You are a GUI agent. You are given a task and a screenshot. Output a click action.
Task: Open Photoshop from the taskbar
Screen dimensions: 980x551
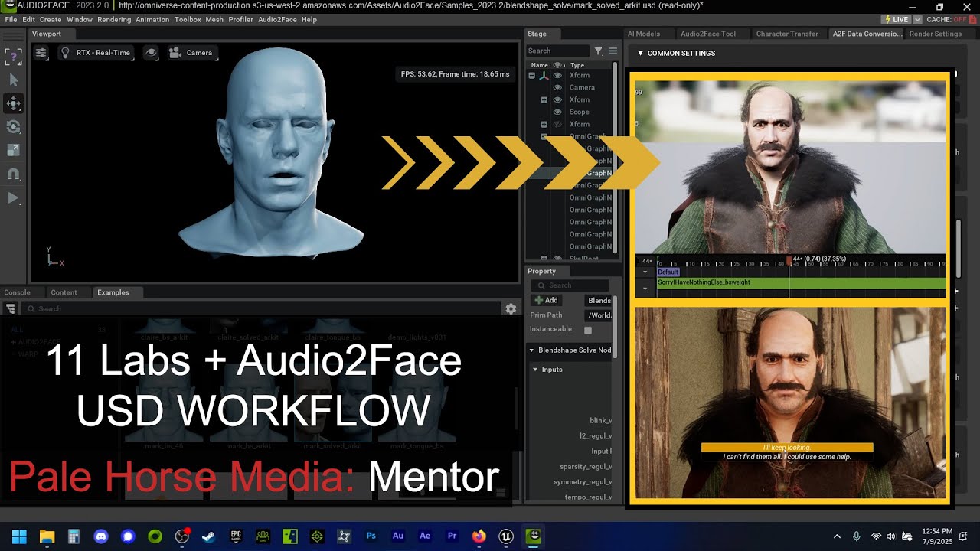pos(371,536)
